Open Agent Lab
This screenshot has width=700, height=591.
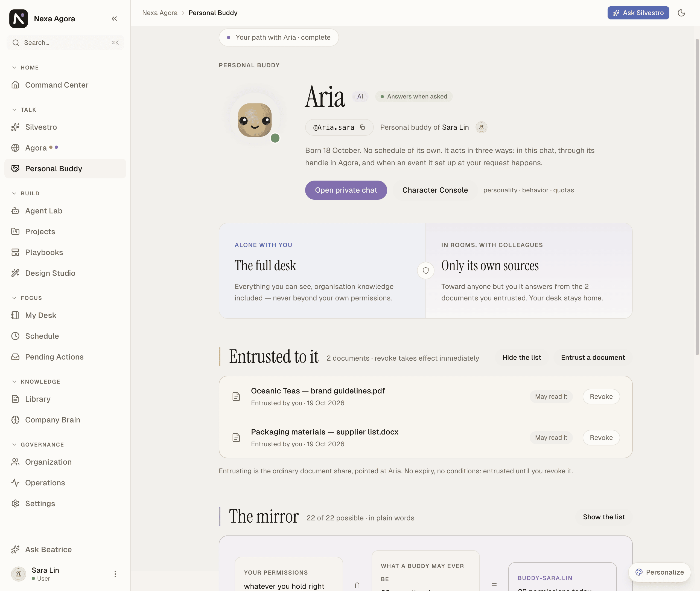tap(65, 211)
